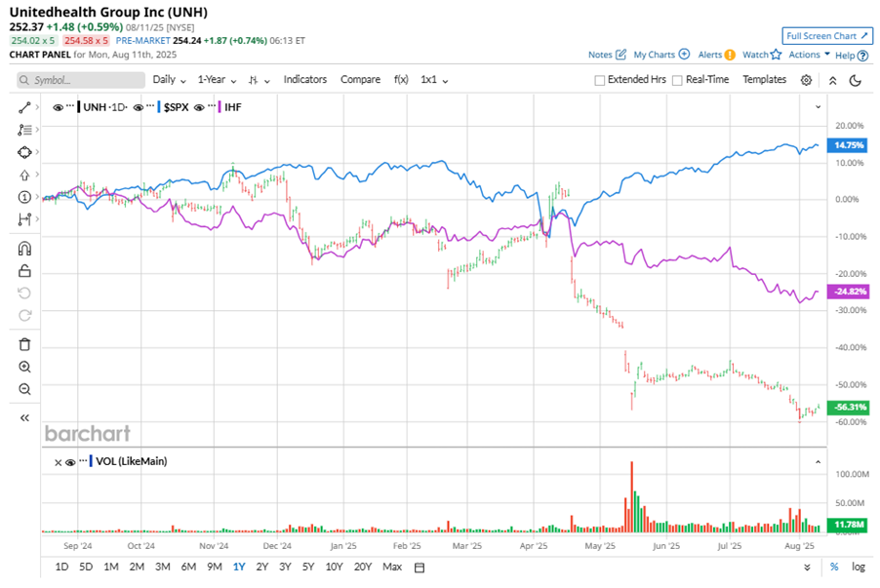Select the 1D range tab
The height and width of the screenshot is (588, 880).
[61, 567]
